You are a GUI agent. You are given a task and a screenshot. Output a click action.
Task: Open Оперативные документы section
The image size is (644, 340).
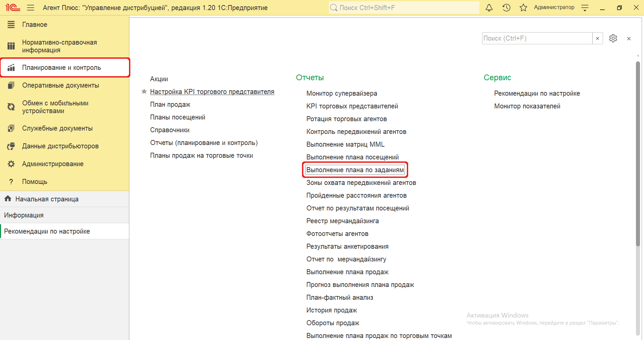[x=65, y=85]
